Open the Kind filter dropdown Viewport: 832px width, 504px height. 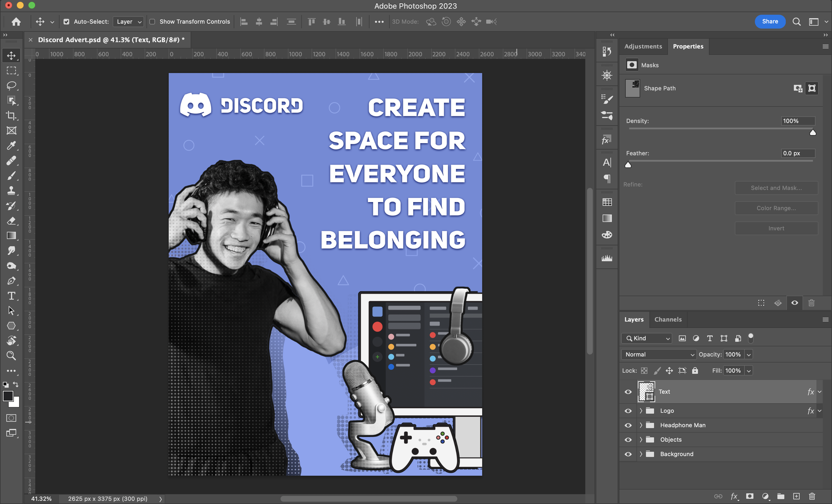[x=647, y=338]
